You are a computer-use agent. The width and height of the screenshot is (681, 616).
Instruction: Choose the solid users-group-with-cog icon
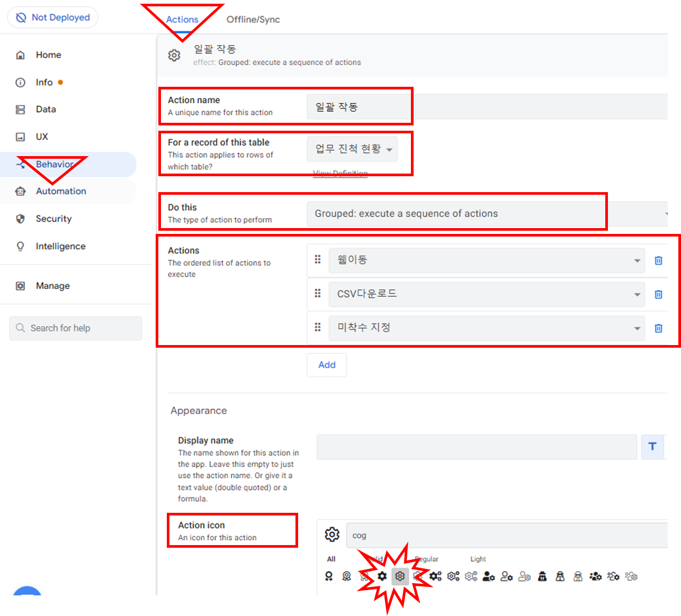[x=595, y=576]
